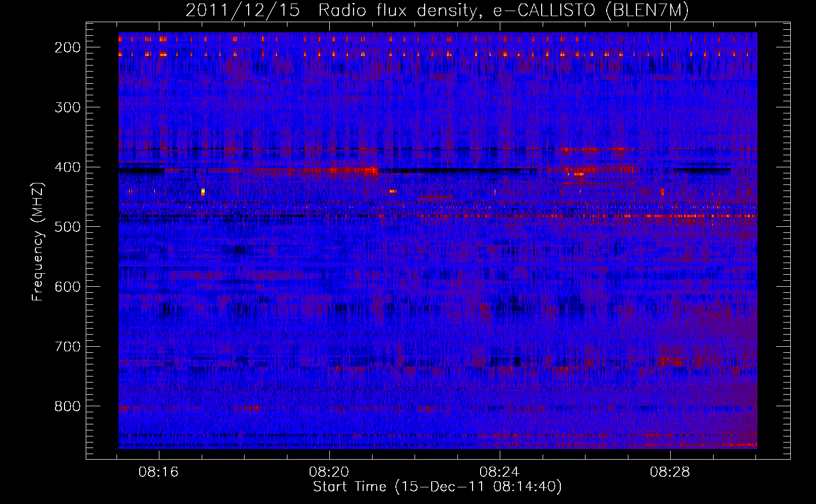This screenshot has width=816, height=504.
Task: Click the 'Start Time (15-Dec-11 08:14:40)' label
Action: [x=437, y=487]
